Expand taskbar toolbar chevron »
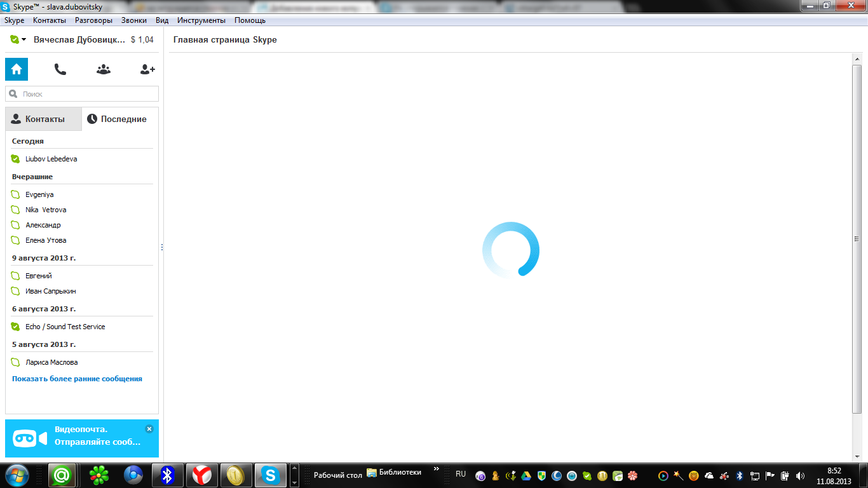 click(x=437, y=469)
